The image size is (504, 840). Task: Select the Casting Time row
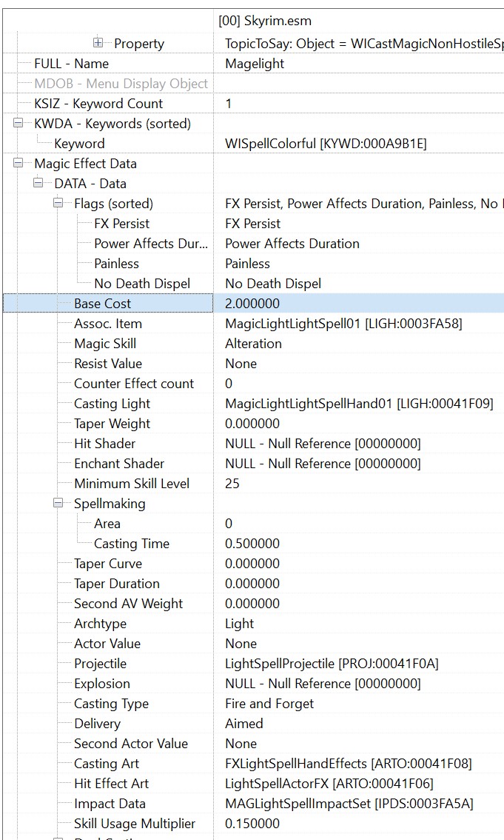[x=253, y=543]
